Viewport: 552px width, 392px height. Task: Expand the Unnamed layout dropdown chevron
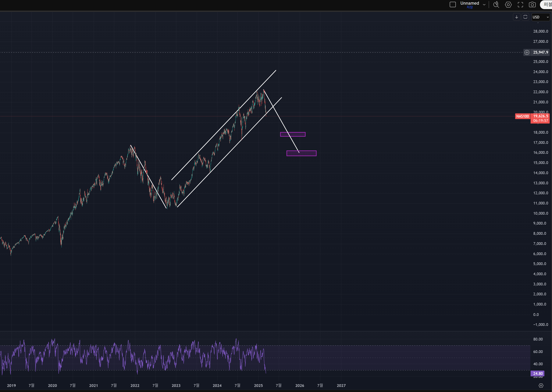(484, 5)
